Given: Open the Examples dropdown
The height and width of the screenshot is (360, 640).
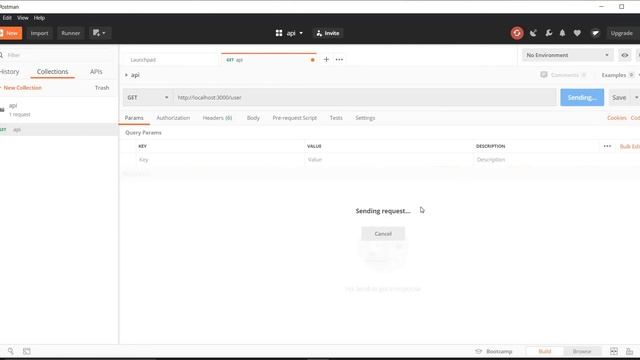Looking at the screenshot, I should [618, 75].
